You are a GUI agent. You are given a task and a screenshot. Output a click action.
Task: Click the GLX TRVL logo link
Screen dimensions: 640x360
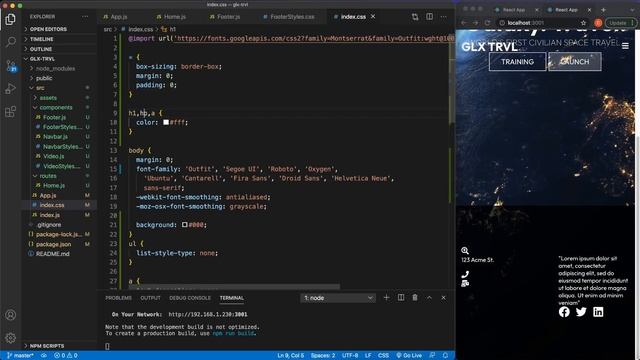tap(489, 47)
